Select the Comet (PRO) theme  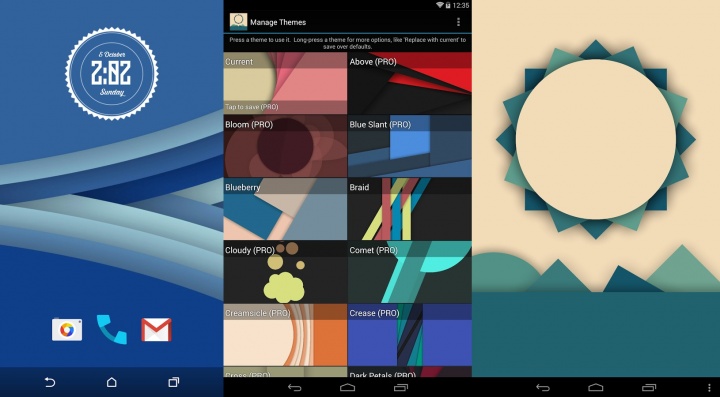(x=410, y=272)
